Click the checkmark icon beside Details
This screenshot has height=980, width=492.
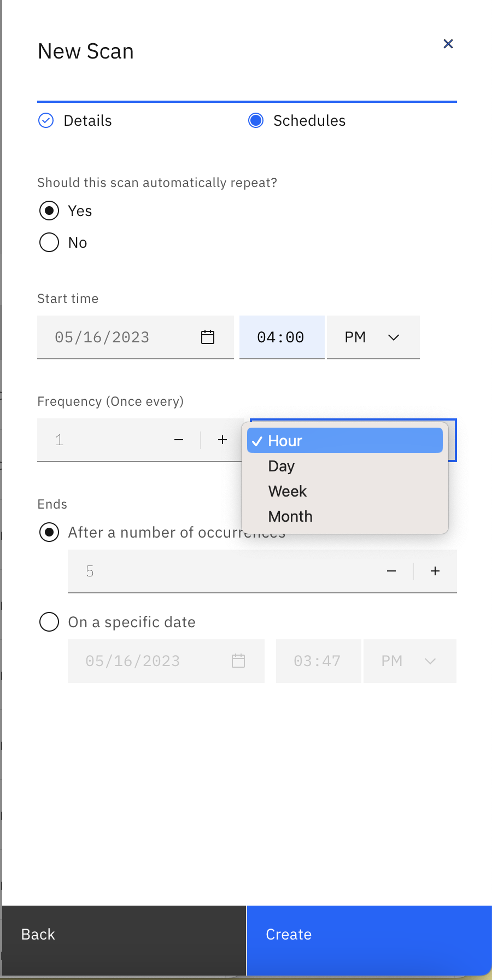coord(46,120)
